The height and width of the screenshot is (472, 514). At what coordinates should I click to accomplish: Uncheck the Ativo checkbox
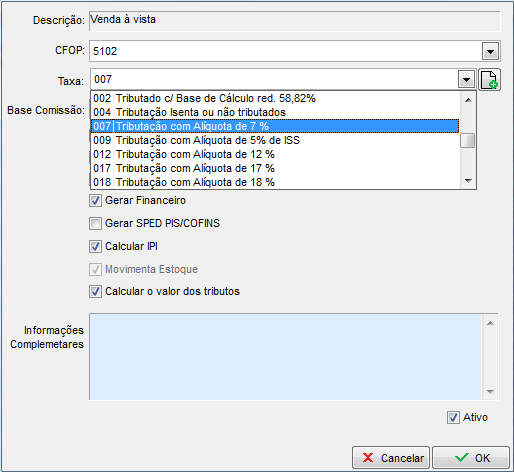pyautogui.click(x=453, y=418)
